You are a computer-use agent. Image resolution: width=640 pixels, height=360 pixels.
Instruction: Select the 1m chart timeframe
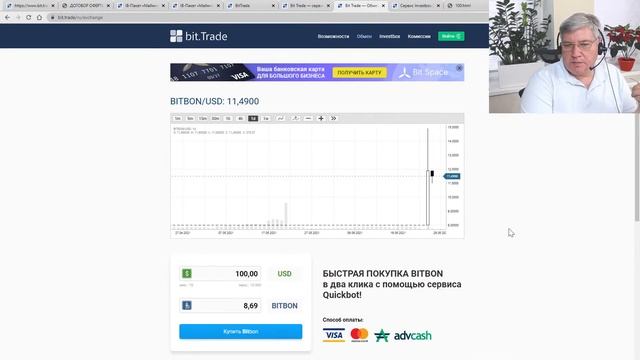(x=178, y=118)
